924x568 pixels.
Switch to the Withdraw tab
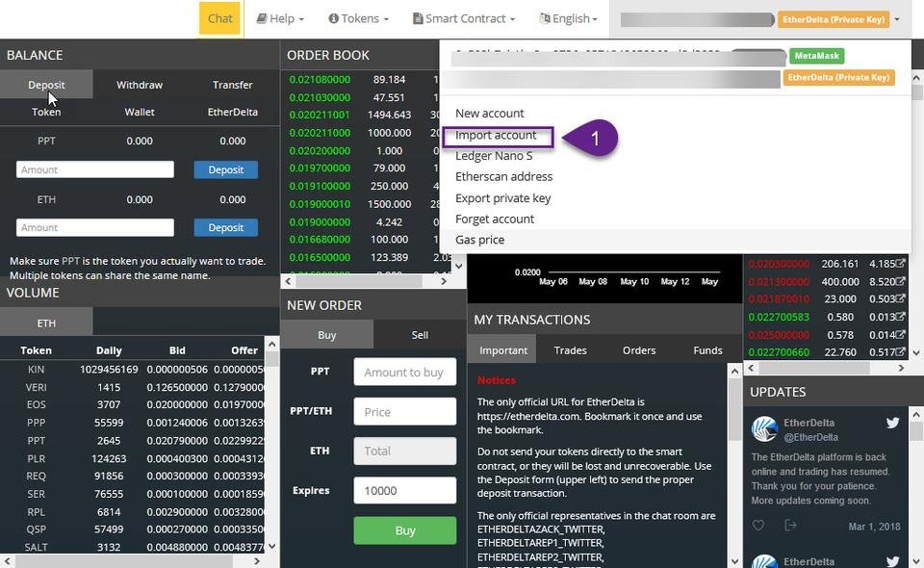point(140,85)
